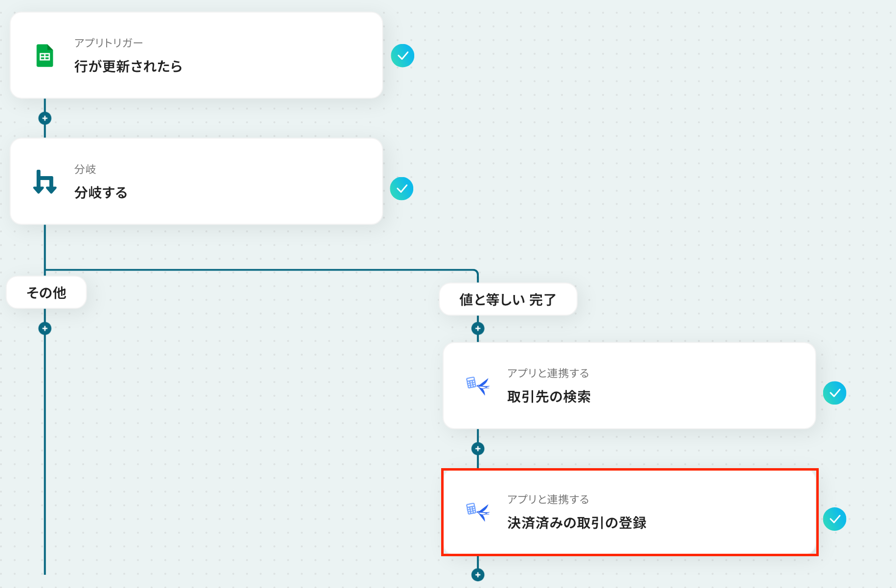Add step between 取引先の検索 and 決済済みの取引の登録
The width and height of the screenshot is (896, 588).
point(478,449)
